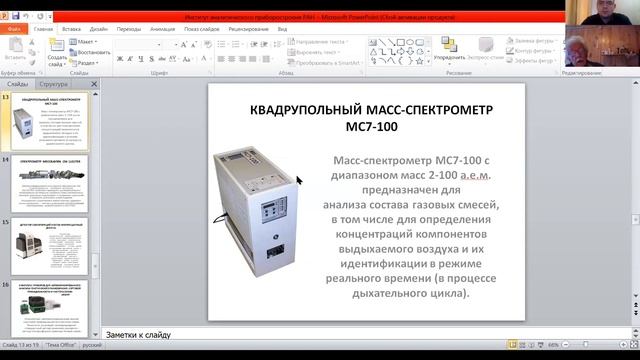Open the Text direction (Направление текста) dropdown

pyautogui.click(x=318, y=42)
